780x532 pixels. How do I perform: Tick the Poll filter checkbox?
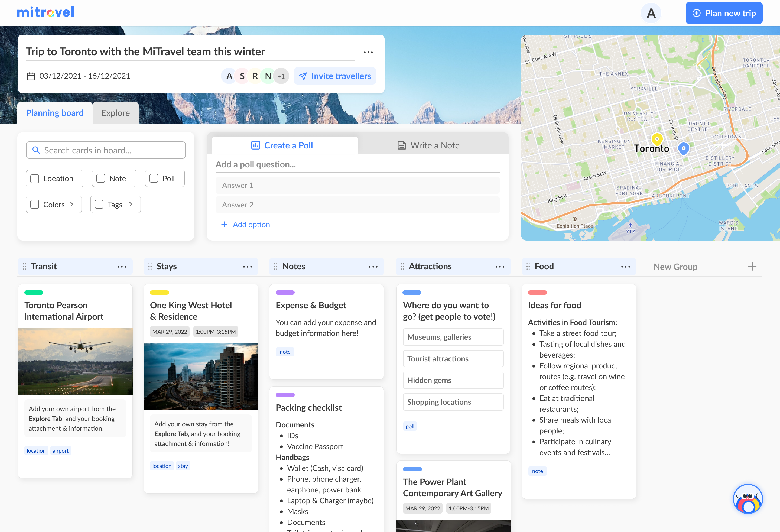[154, 178]
